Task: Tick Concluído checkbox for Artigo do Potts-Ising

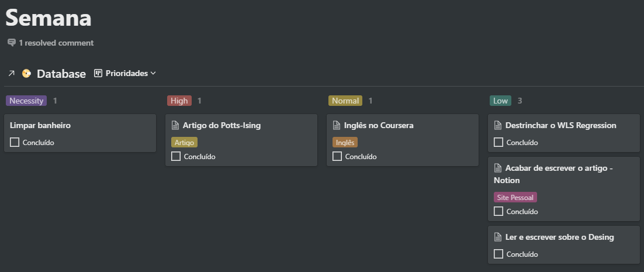Action: (176, 156)
